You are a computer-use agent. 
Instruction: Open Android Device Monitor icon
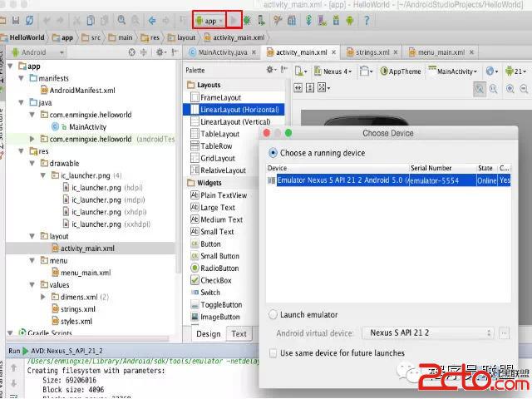[x=349, y=21]
